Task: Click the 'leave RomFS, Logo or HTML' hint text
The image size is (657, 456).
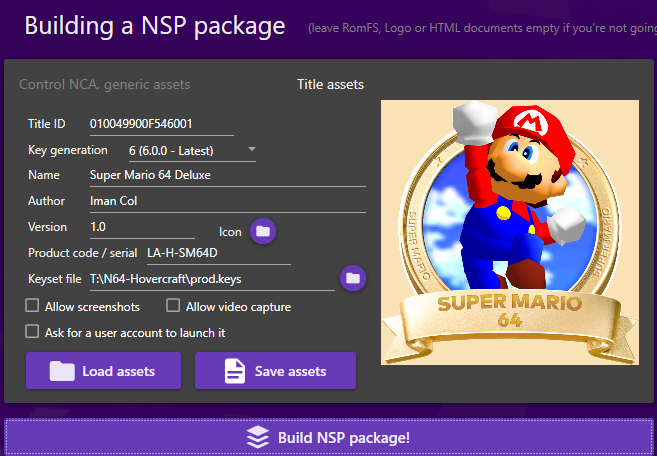Action: click(482, 28)
